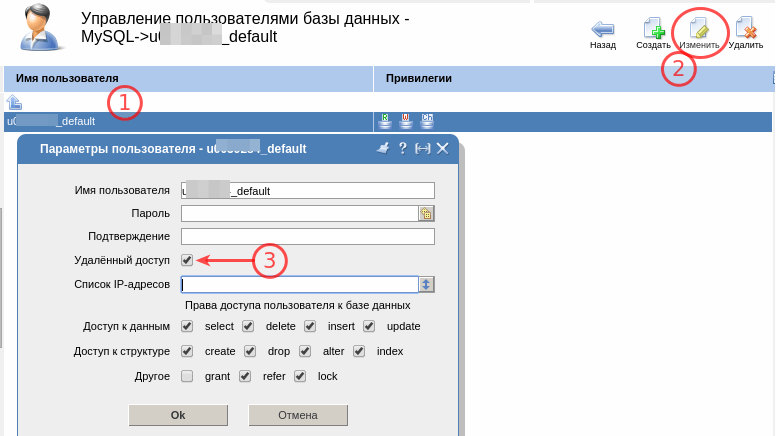
Task: Click the Удалить delete icon
Action: coord(746,28)
